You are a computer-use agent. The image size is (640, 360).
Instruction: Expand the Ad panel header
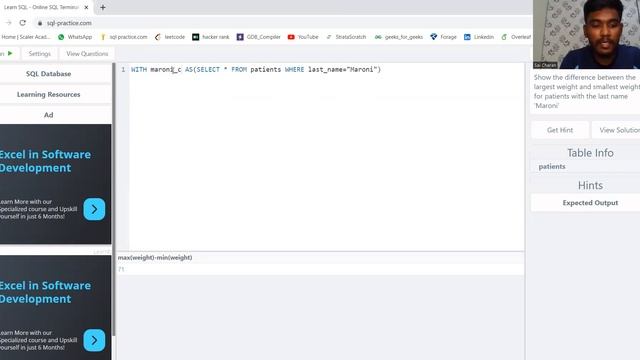pyautogui.click(x=49, y=115)
